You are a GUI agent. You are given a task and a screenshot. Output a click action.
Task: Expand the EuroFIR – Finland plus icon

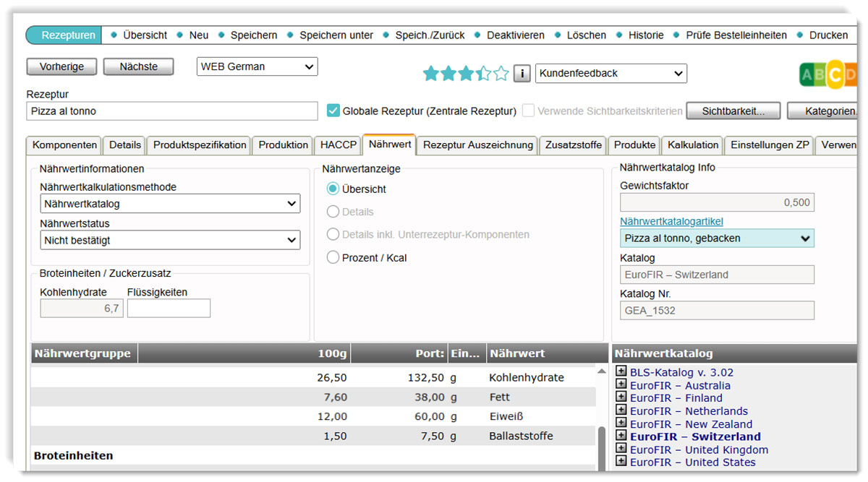coord(621,398)
